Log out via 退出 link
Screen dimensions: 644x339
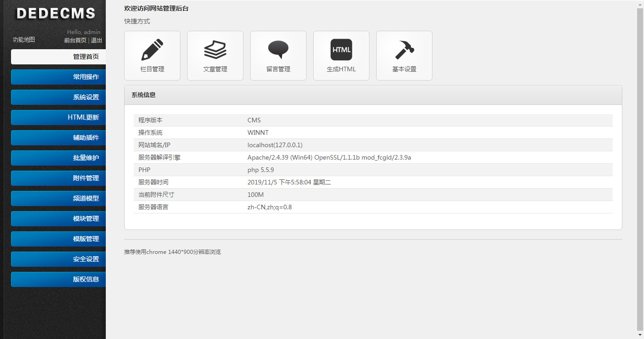(x=97, y=40)
